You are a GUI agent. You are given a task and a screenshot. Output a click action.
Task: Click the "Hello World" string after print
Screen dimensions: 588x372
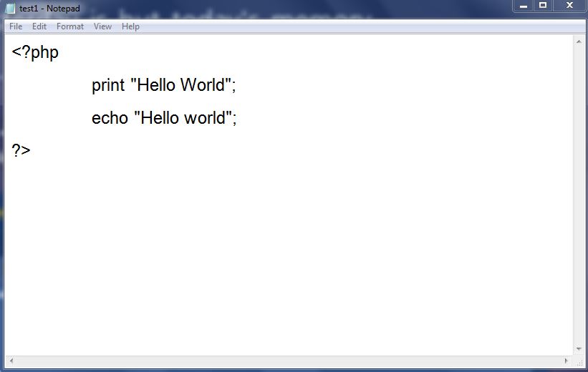(x=180, y=84)
